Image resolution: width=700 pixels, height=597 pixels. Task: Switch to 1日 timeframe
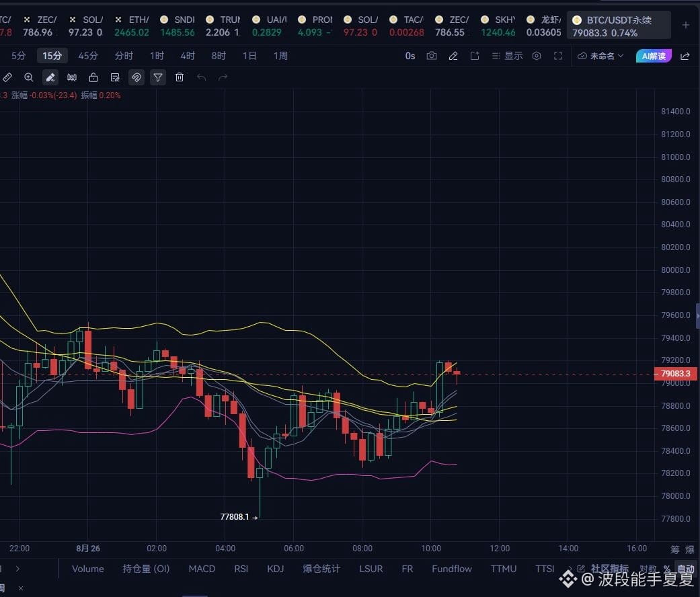[249, 56]
